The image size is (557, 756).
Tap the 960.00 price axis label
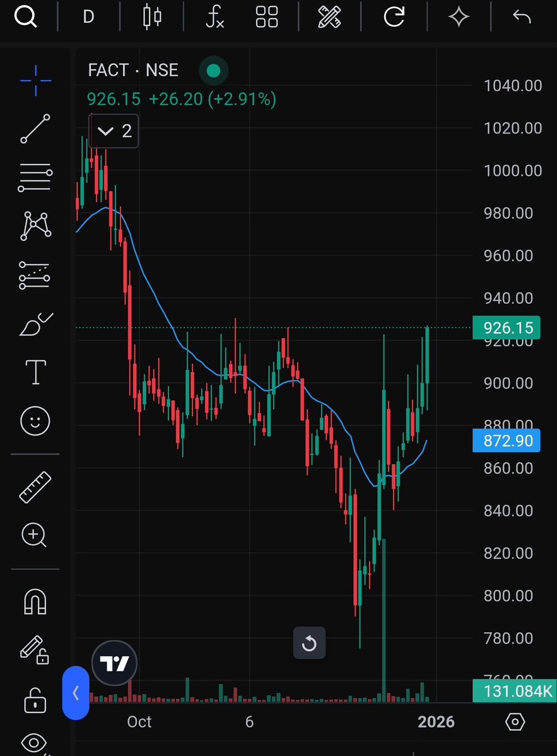[508, 255]
